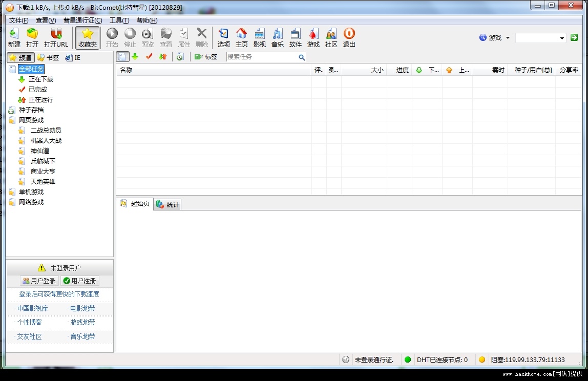Viewport: 588px width, 381px height.
Task: Open the 游戏地带 link
Action: [x=82, y=322]
